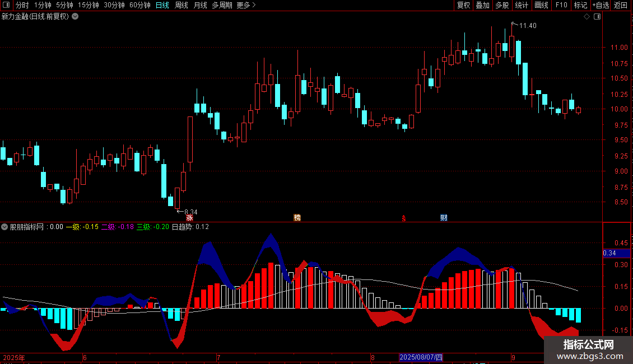Expand the 更多 periods menu

click(246, 5)
